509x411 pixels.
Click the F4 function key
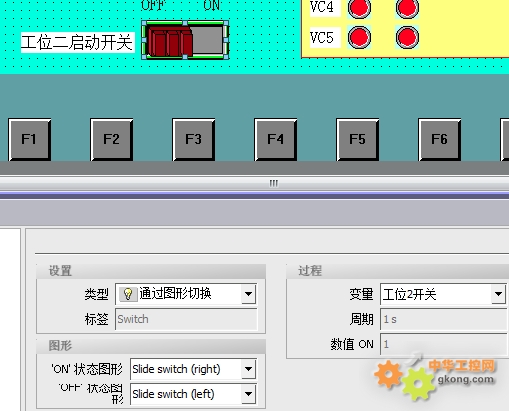pos(275,139)
